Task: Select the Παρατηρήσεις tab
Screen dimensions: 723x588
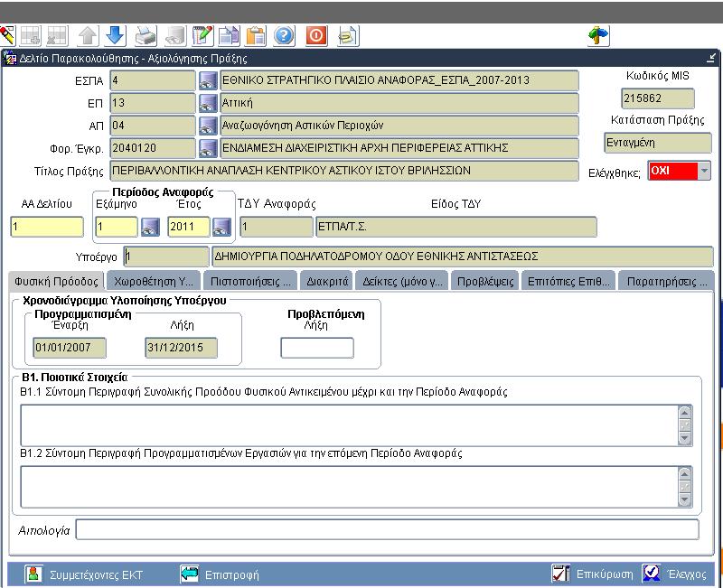Action: (x=666, y=281)
